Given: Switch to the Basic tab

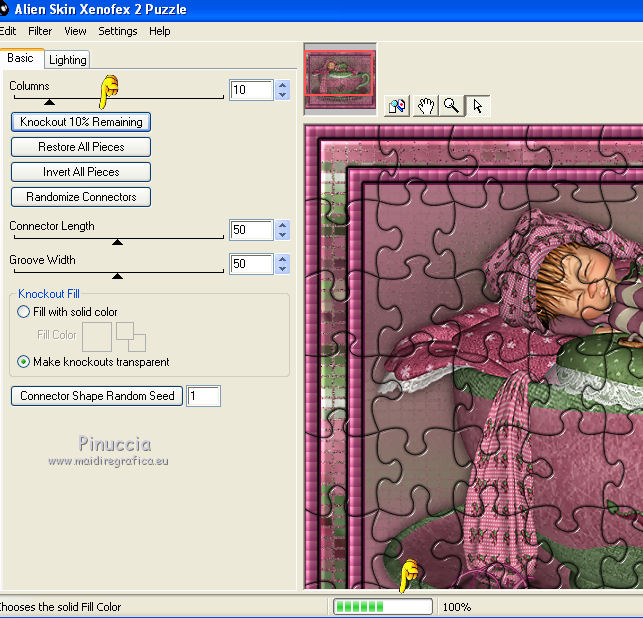Looking at the screenshot, I should pos(21,58).
